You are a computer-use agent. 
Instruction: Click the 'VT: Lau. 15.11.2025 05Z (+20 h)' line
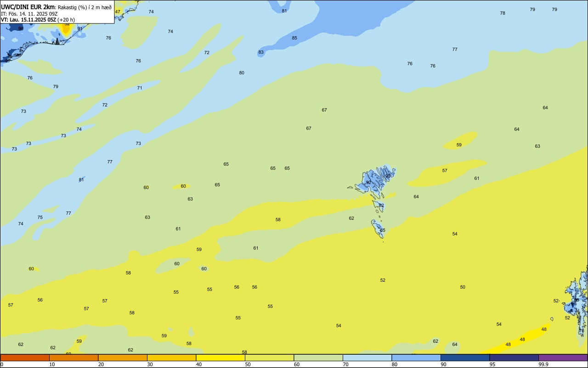[x=38, y=20]
